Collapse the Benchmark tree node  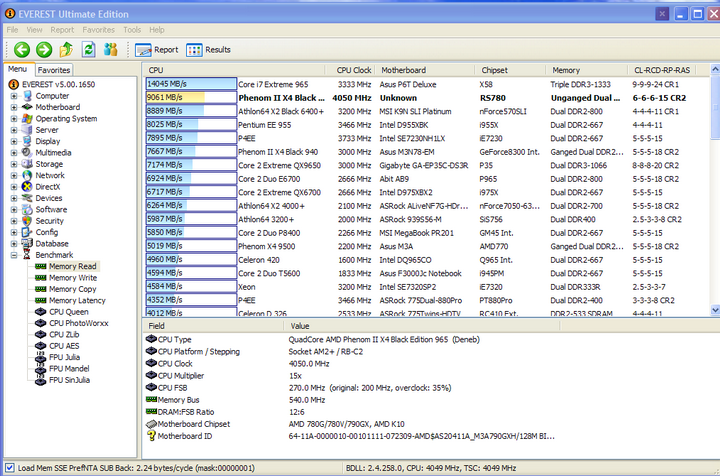pos(14,255)
